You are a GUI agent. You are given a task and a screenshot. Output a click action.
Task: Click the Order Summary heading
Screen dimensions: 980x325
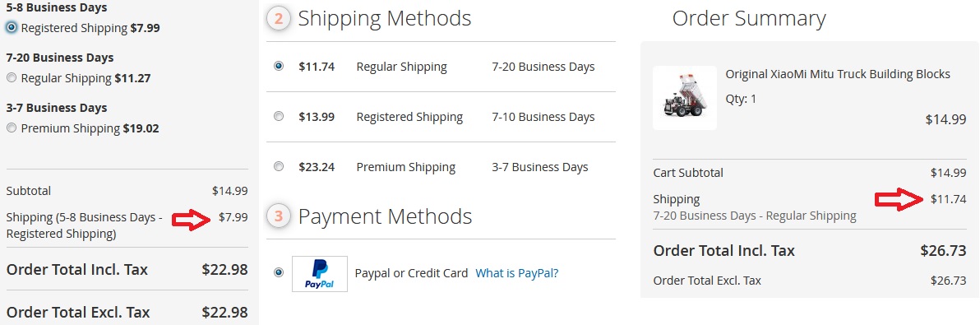[x=749, y=18]
